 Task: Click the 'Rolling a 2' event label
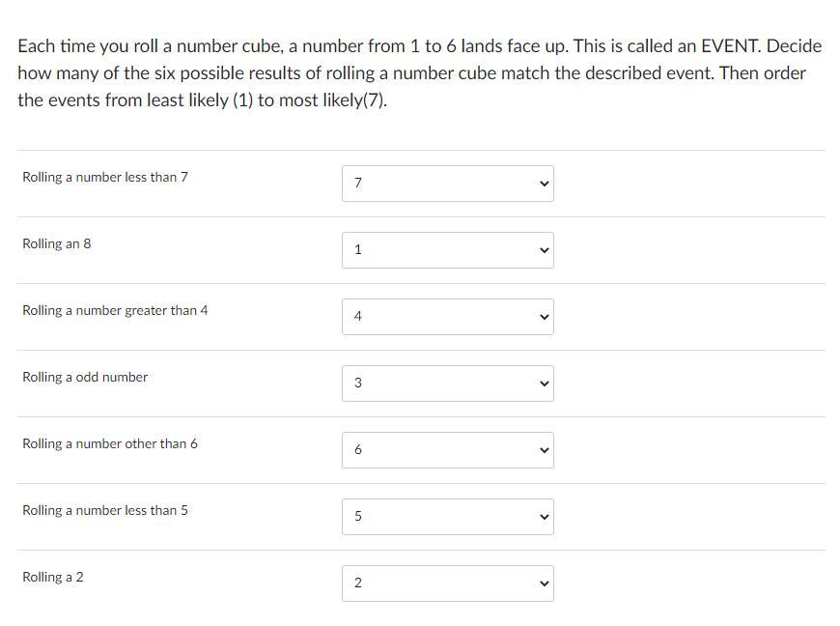pyautogui.click(x=53, y=578)
